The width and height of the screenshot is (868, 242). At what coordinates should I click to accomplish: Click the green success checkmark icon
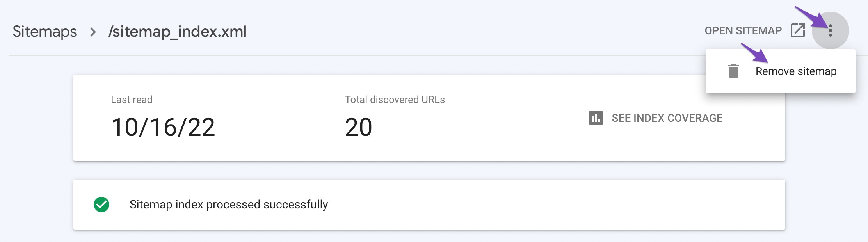(x=101, y=205)
